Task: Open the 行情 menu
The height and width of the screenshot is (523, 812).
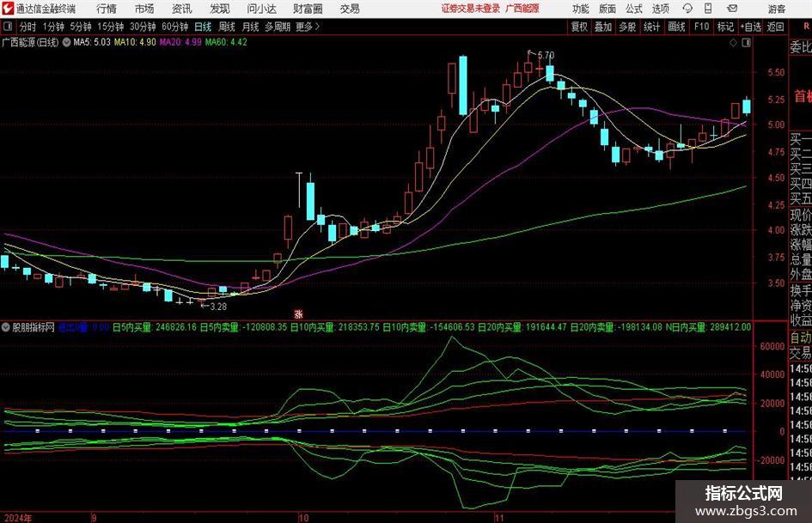Action: [107, 9]
